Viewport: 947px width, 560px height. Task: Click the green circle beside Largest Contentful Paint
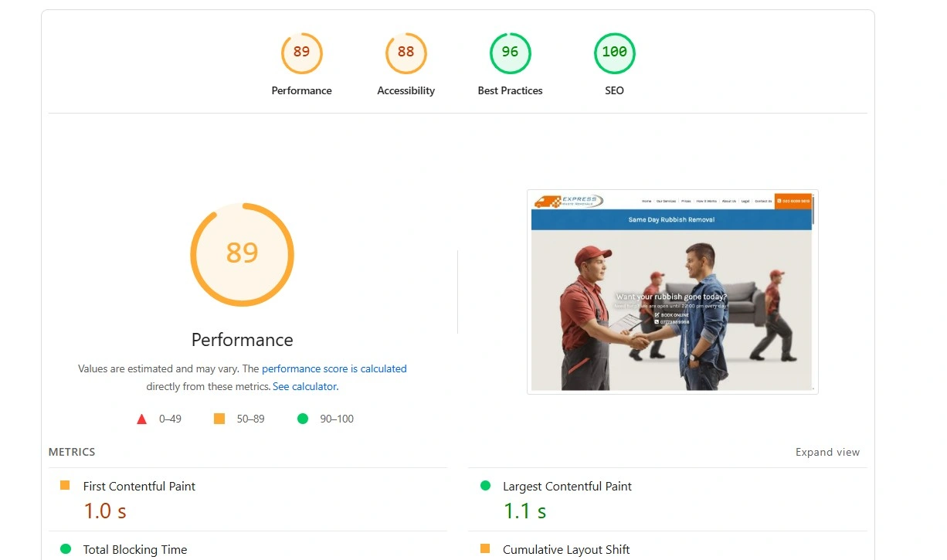point(486,485)
